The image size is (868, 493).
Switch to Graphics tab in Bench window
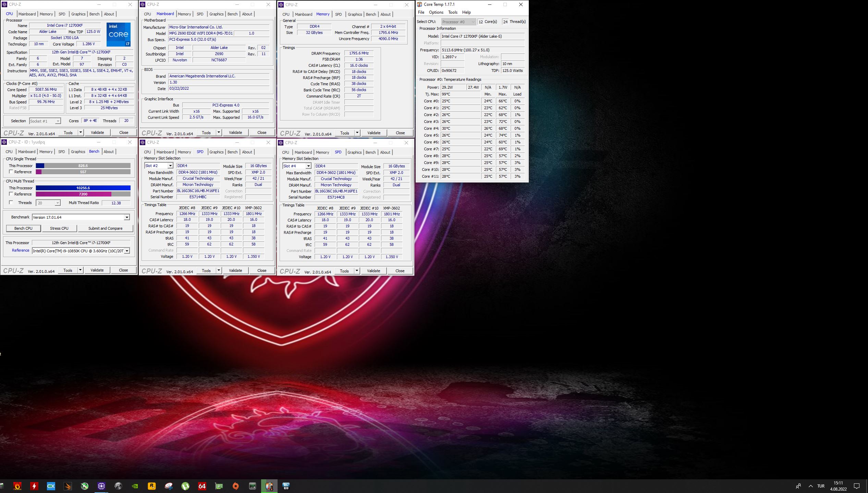78,152
